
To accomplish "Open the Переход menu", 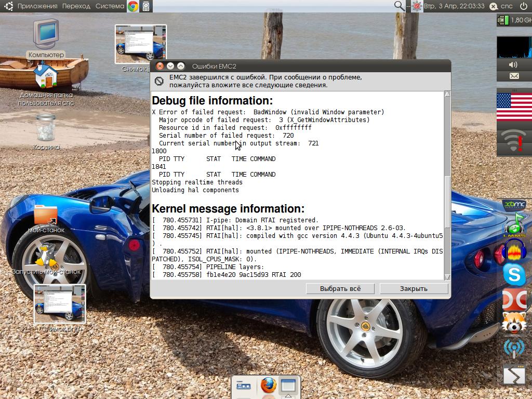I will tap(76, 6).
